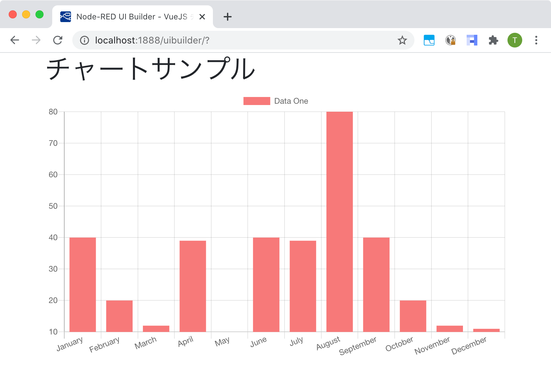This screenshot has width=551, height=392.
Task: Click the October bar in the chart
Action: pos(413,316)
